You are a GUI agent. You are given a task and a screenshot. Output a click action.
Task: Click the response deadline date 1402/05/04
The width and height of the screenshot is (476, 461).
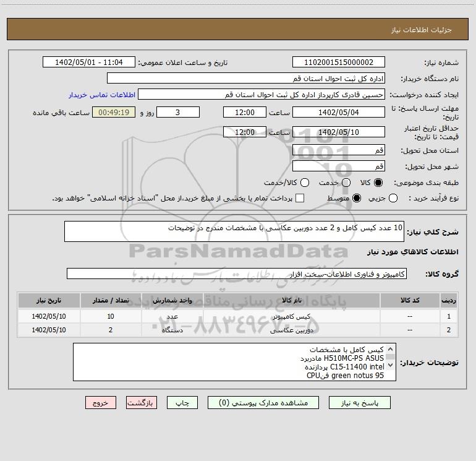click(x=339, y=112)
